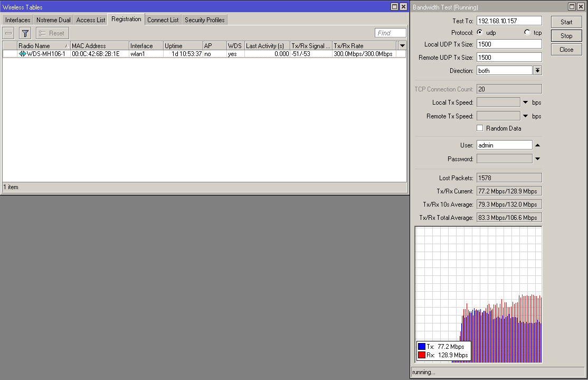This screenshot has height=380, width=588.
Task: Click the remove (minus) toolbar icon
Action: (8, 33)
